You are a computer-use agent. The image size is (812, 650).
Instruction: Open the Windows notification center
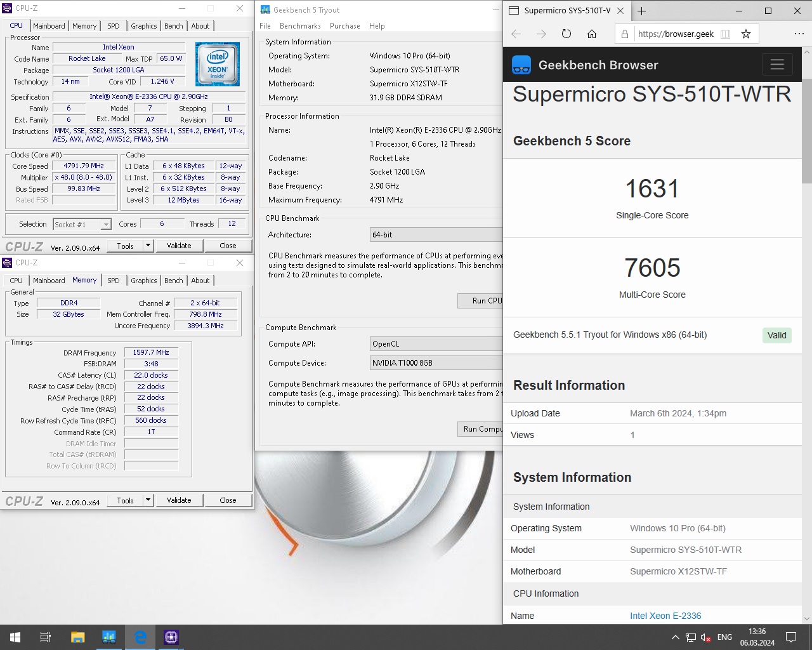pos(791,637)
